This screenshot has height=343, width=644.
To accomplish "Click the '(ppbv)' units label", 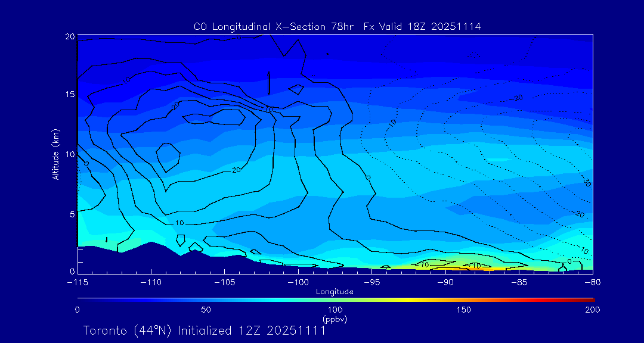I will point(335,319).
